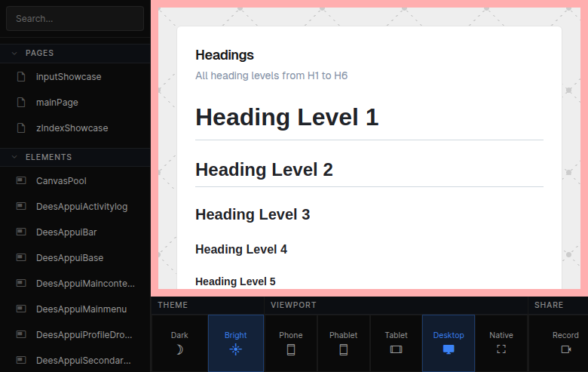588x372 pixels.
Task: Open DeesAppuiProfileDropdown element entry
Action: 84,335
